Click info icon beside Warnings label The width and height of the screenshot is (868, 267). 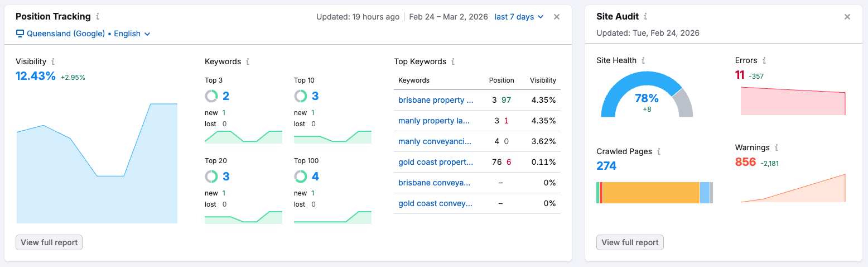click(x=776, y=148)
